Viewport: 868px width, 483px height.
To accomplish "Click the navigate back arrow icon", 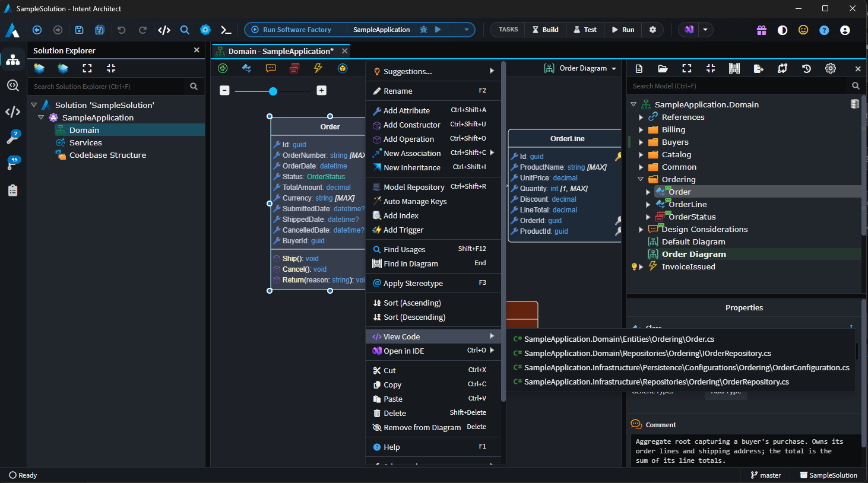I will click(37, 30).
